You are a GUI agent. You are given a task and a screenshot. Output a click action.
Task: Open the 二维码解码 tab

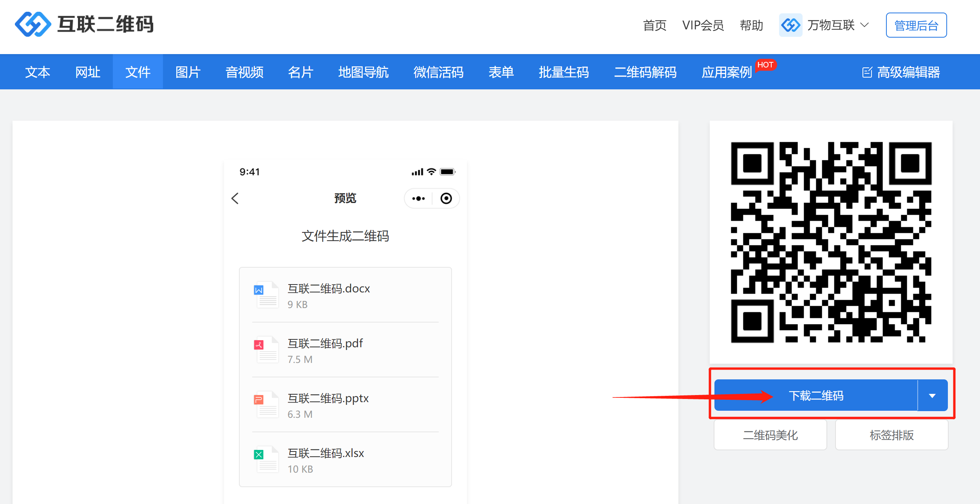pos(645,73)
